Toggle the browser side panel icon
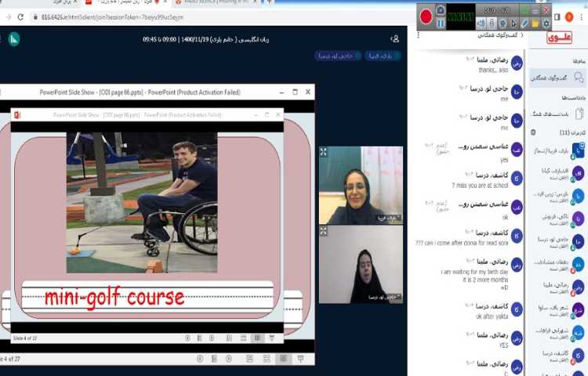This screenshot has height=376, width=588. click(x=557, y=17)
